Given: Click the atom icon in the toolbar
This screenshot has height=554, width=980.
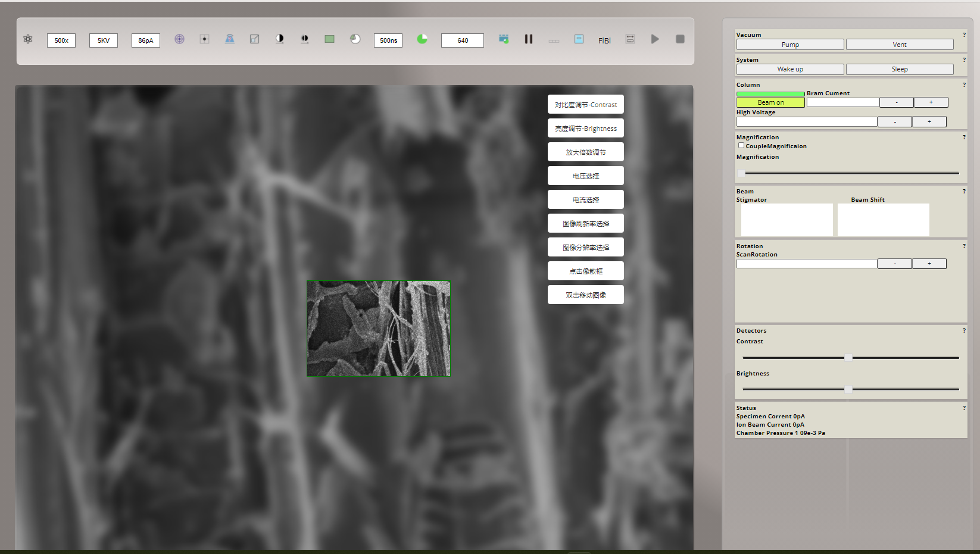Looking at the screenshot, I should click(x=28, y=39).
